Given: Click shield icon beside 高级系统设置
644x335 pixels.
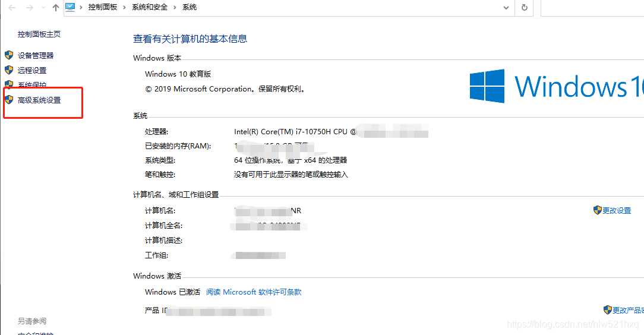Looking at the screenshot, I should [9, 99].
